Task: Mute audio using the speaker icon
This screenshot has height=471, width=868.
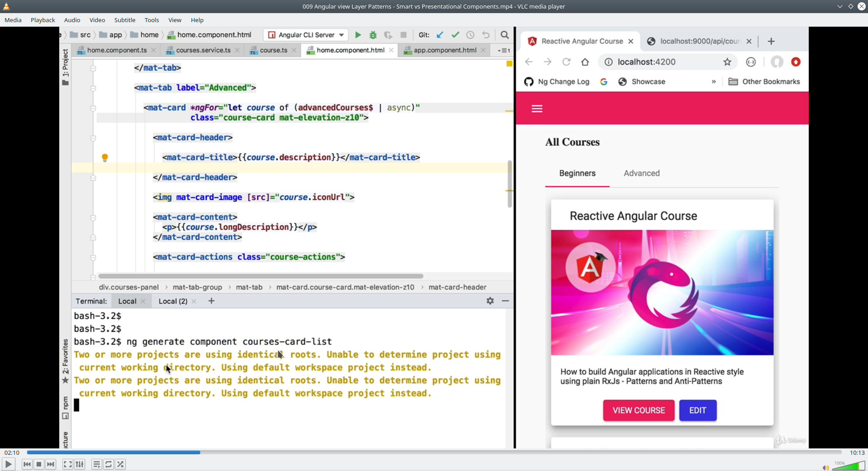Action: coord(825,467)
